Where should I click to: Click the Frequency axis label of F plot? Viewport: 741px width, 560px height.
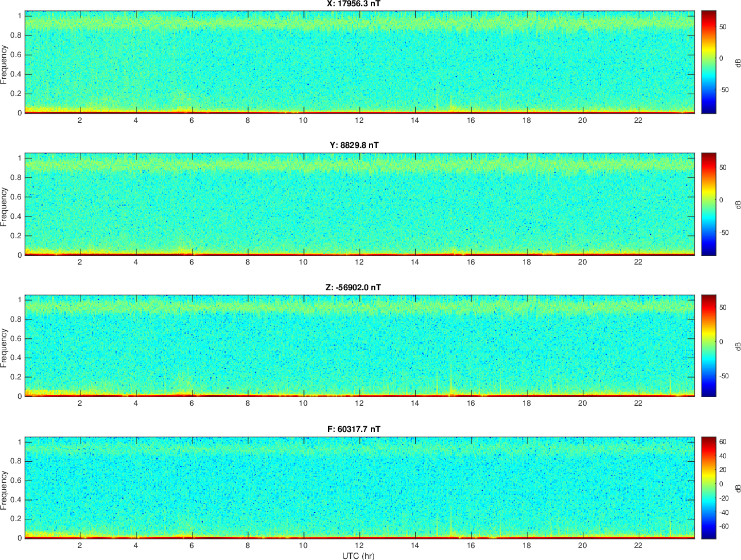(5, 490)
